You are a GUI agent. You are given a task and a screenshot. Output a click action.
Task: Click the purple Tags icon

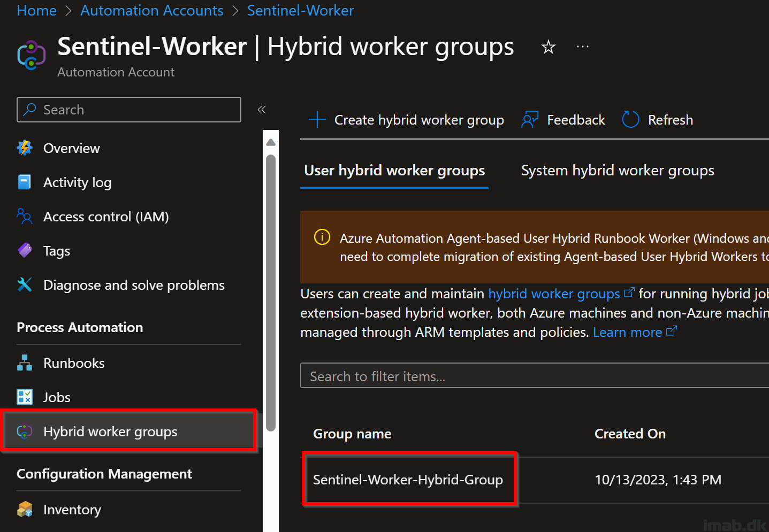click(x=25, y=251)
